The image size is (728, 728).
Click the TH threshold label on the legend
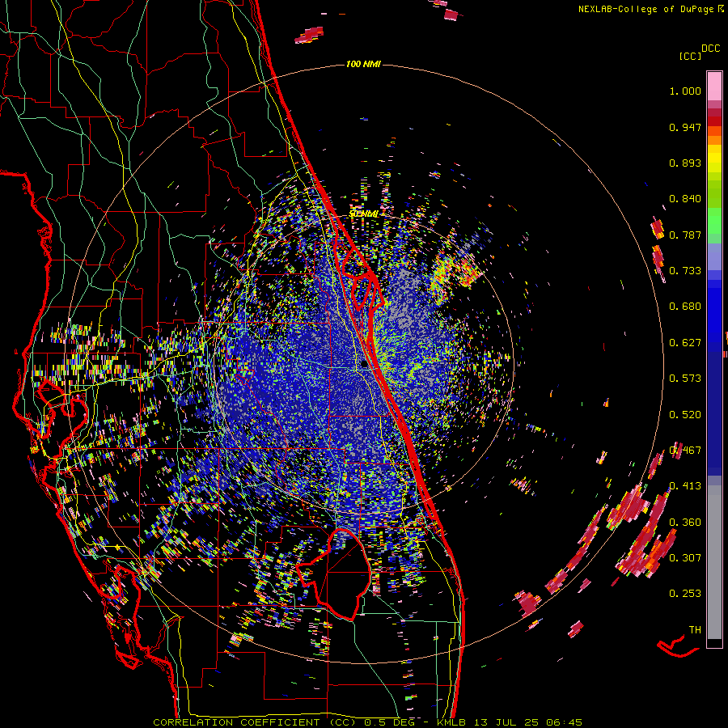pos(695,630)
